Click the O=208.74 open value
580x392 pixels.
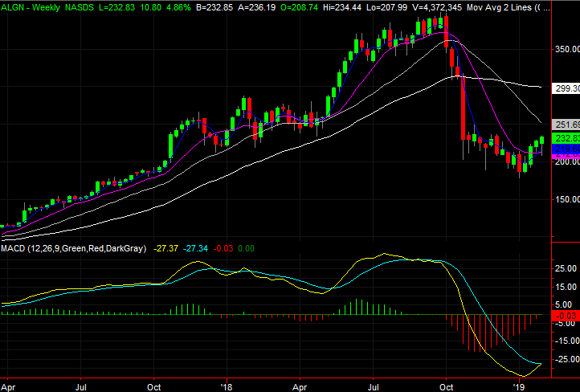coord(299,7)
